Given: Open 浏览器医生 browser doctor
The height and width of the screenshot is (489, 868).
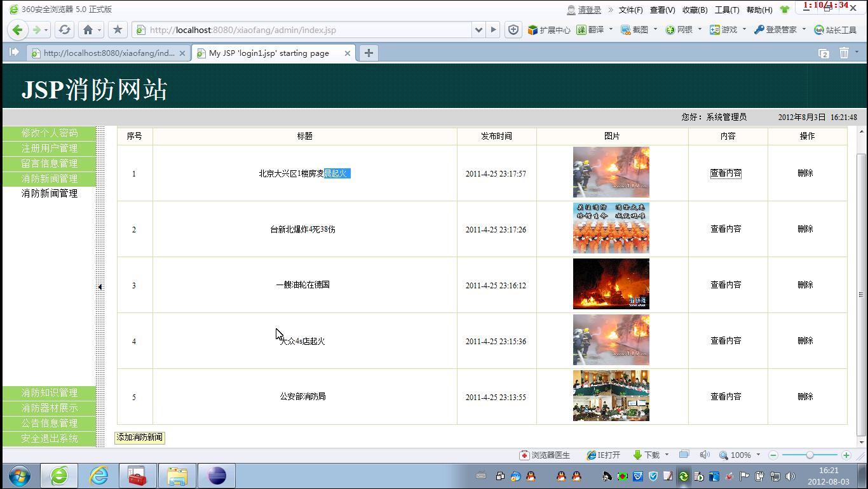Looking at the screenshot, I should point(545,455).
